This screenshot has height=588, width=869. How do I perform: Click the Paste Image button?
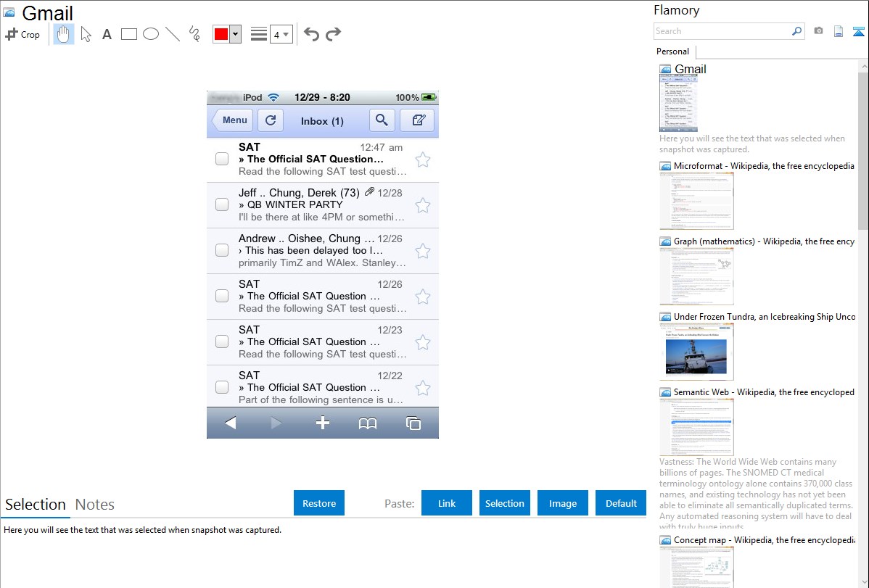click(562, 503)
